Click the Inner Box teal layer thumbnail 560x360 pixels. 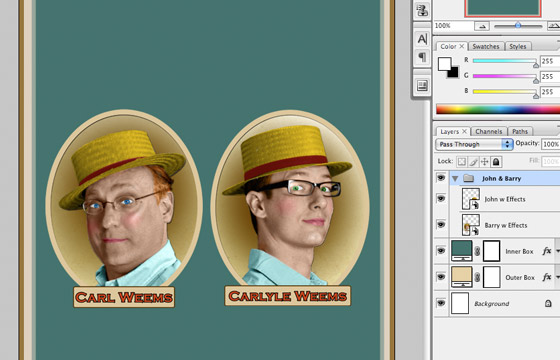coord(462,251)
